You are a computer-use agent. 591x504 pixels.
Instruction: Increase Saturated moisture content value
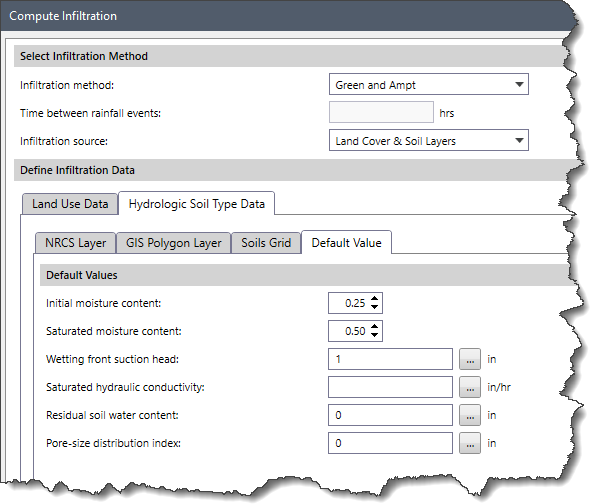tap(374, 326)
